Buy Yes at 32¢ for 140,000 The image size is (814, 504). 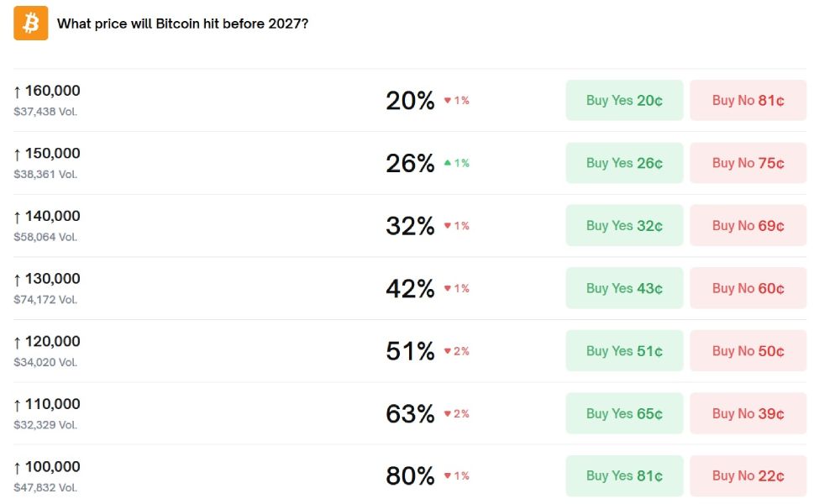[624, 225]
